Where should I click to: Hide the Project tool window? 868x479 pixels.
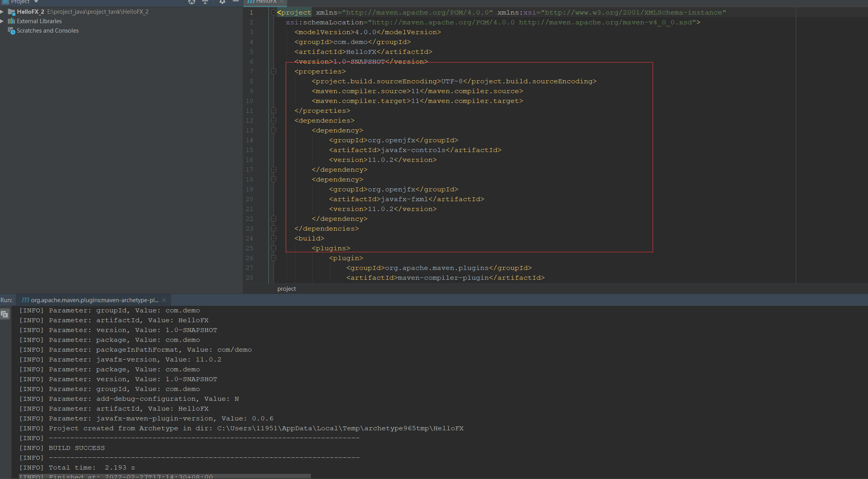point(236,2)
